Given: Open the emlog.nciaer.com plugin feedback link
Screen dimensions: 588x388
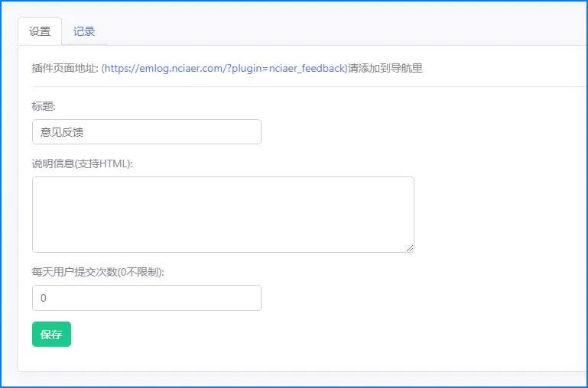Looking at the screenshot, I should point(225,69).
